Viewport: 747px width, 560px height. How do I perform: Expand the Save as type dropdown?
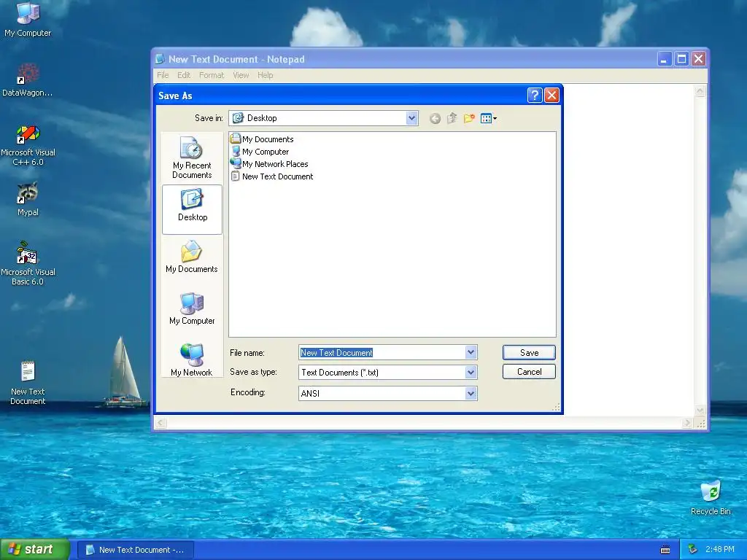pyautogui.click(x=471, y=373)
